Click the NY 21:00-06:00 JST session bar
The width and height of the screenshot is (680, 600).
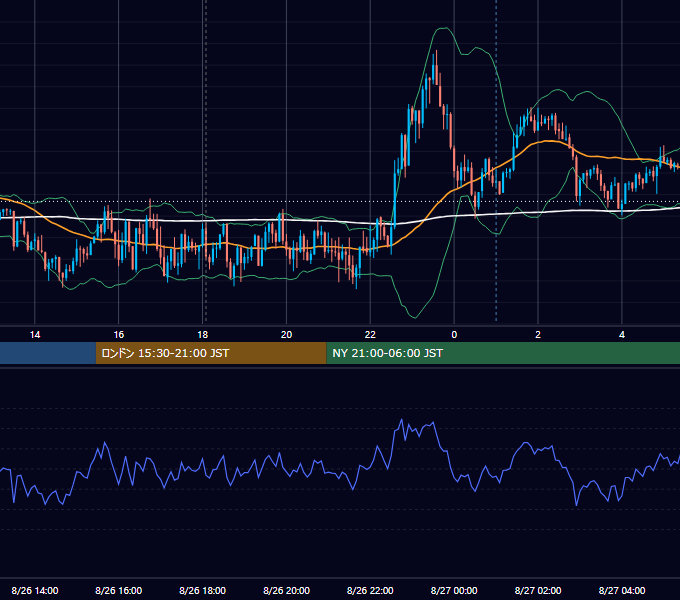pyautogui.click(x=503, y=353)
